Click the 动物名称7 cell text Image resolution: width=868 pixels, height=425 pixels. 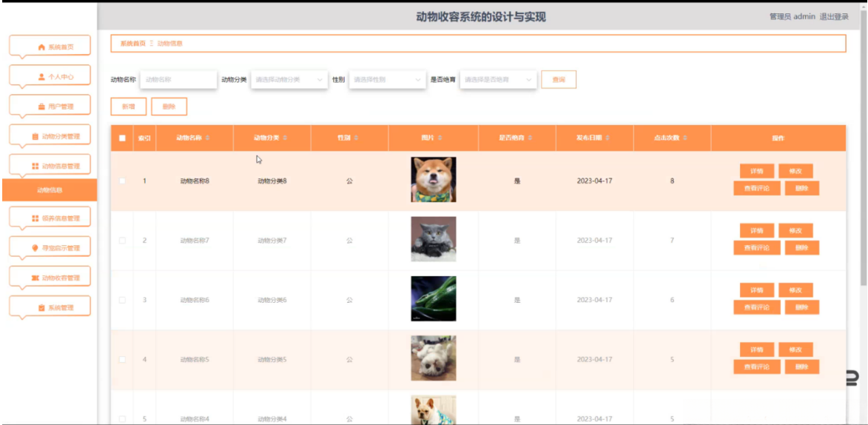point(195,241)
